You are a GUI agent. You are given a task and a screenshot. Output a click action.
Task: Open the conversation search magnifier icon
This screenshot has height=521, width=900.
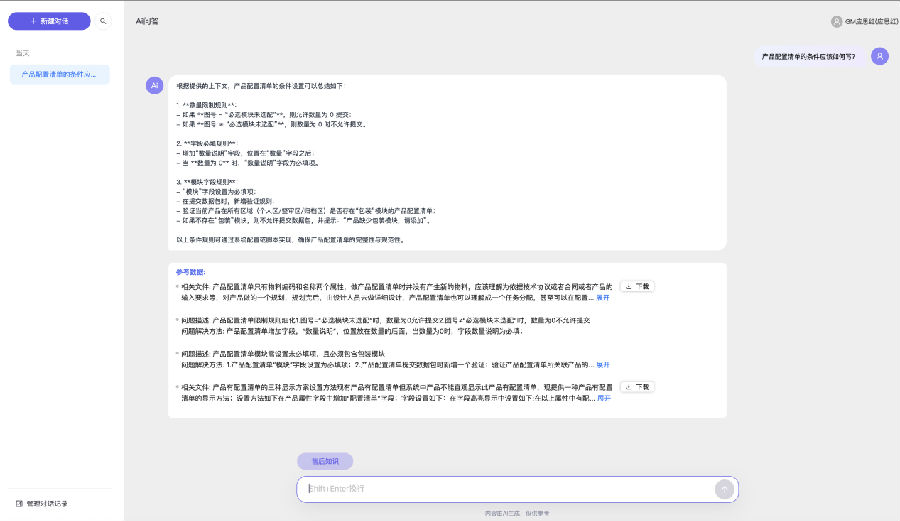pyautogui.click(x=103, y=21)
